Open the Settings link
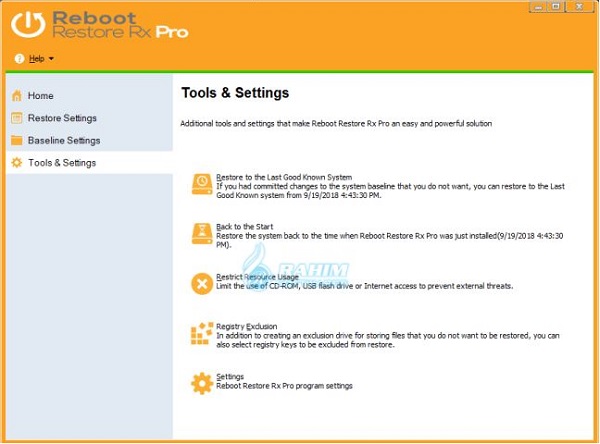600x444 pixels. pos(230,377)
